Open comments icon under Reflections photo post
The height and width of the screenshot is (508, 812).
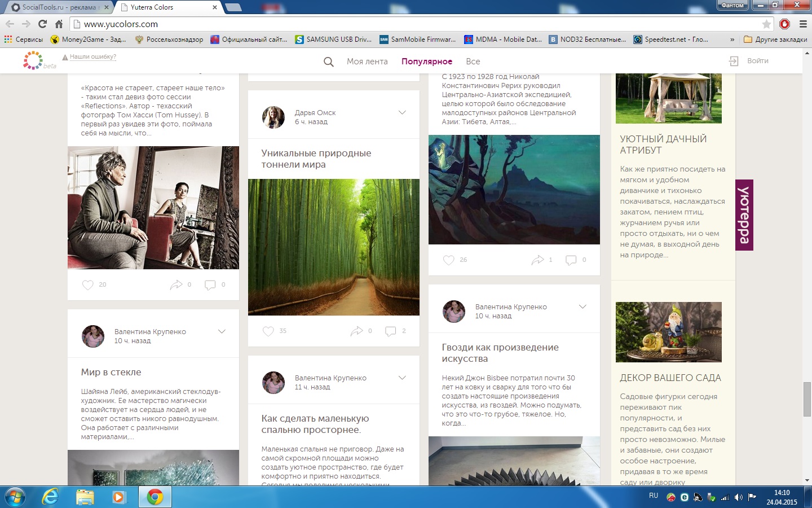point(210,285)
